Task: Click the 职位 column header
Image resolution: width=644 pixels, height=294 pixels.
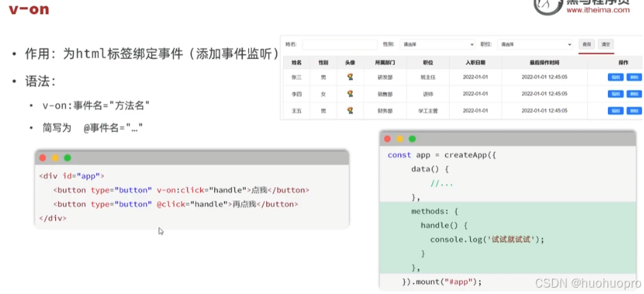Action: [x=428, y=62]
